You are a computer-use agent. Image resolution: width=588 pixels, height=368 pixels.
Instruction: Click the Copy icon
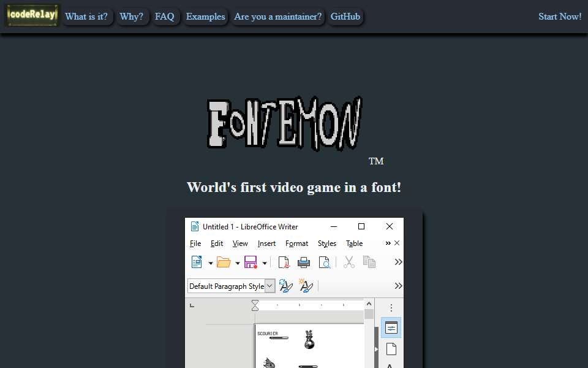tap(369, 262)
